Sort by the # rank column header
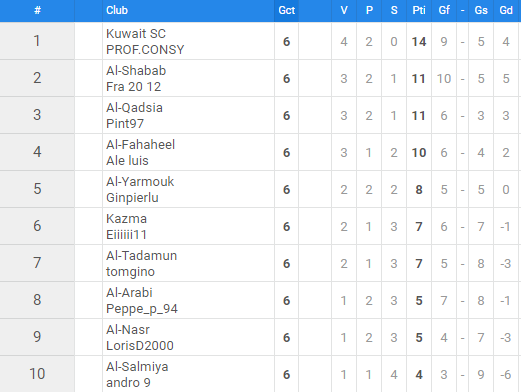The image size is (521, 392). tap(37, 10)
